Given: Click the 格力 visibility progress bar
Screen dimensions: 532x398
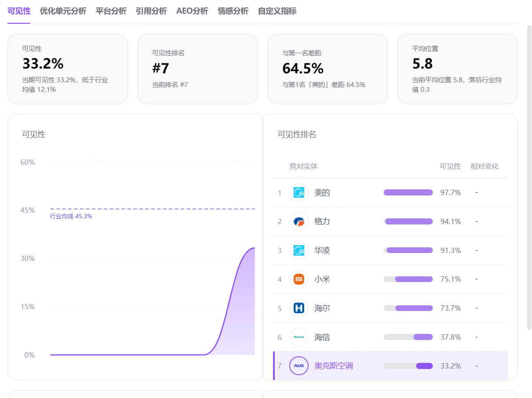Looking at the screenshot, I should [408, 221].
